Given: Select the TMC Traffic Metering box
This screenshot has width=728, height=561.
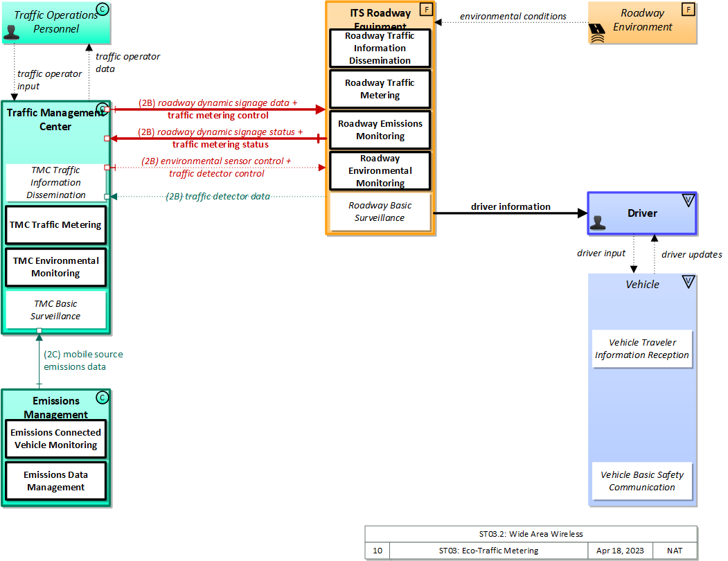Looking at the screenshot, I should tap(55, 225).
